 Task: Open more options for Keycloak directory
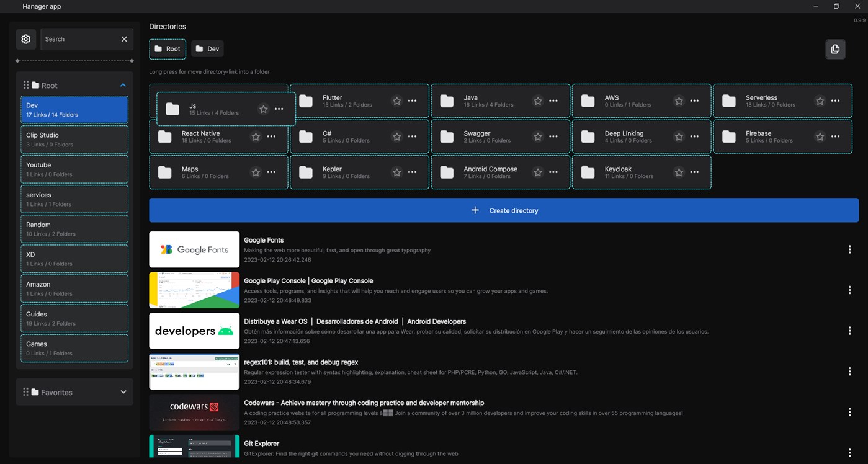coord(694,172)
